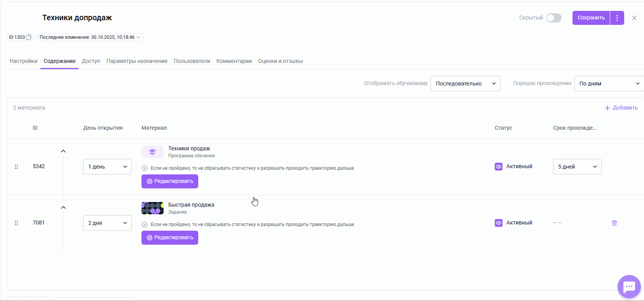The image size is (644, 301).
Task: Open the 2 дня dropdown
Action: coord(107,223)
